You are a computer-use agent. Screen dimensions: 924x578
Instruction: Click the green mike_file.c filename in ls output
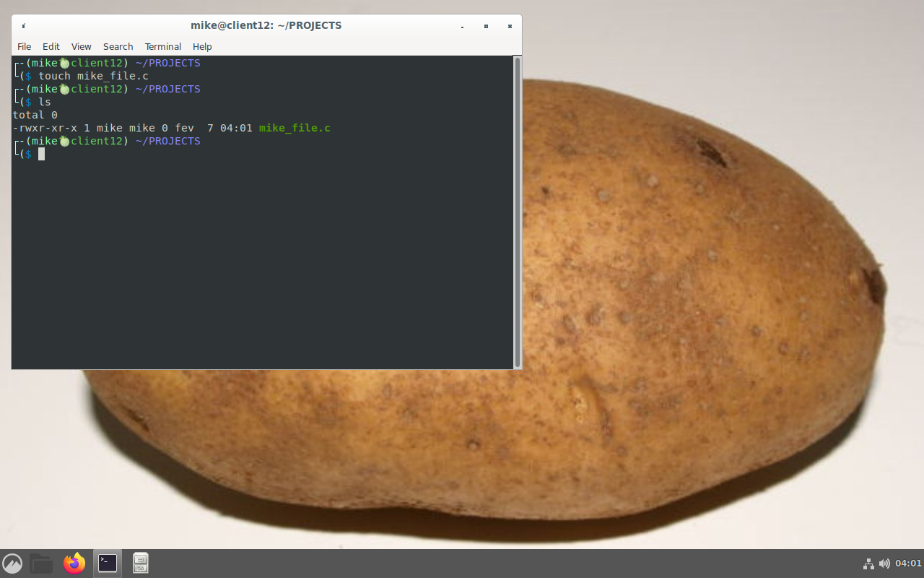point(295,128)
